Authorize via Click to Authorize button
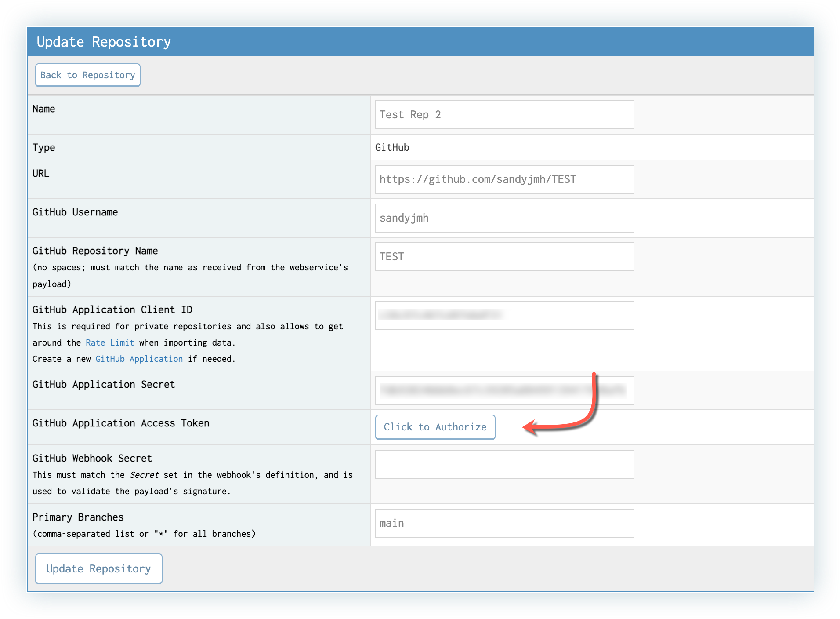840x619 pixels. click(x=435, y=427)
